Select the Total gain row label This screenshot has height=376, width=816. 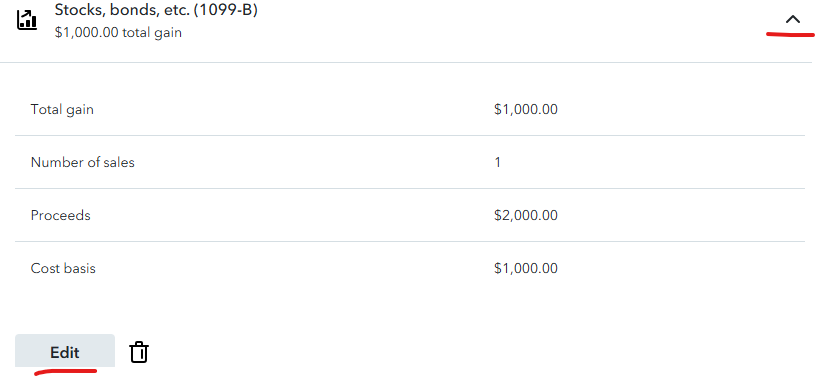(62, 110)
